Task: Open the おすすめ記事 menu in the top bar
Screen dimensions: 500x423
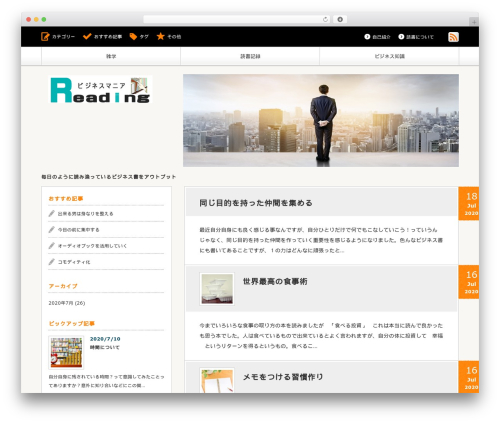Action: [x=108, y=37]
